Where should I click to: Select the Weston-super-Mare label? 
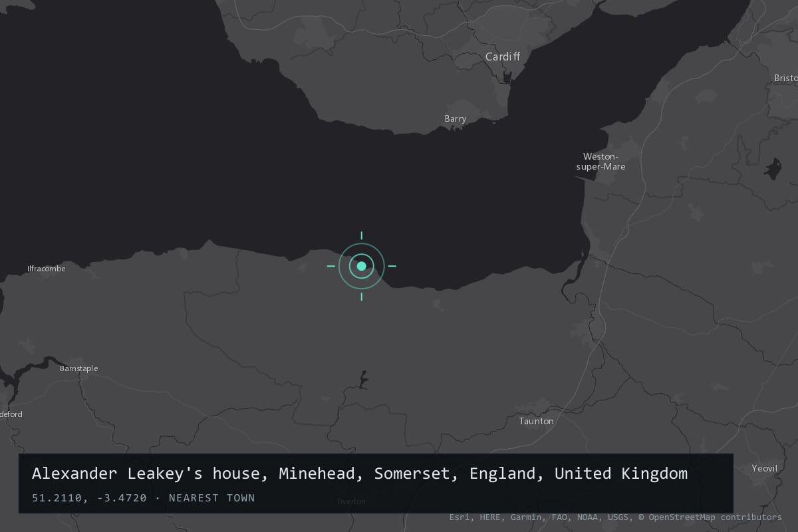tap(600, 162)
